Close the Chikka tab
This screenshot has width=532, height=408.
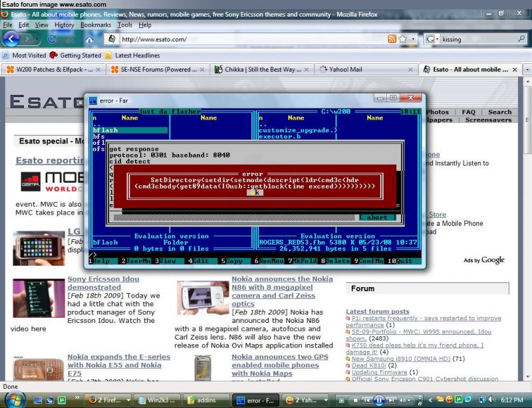(307, 70)
